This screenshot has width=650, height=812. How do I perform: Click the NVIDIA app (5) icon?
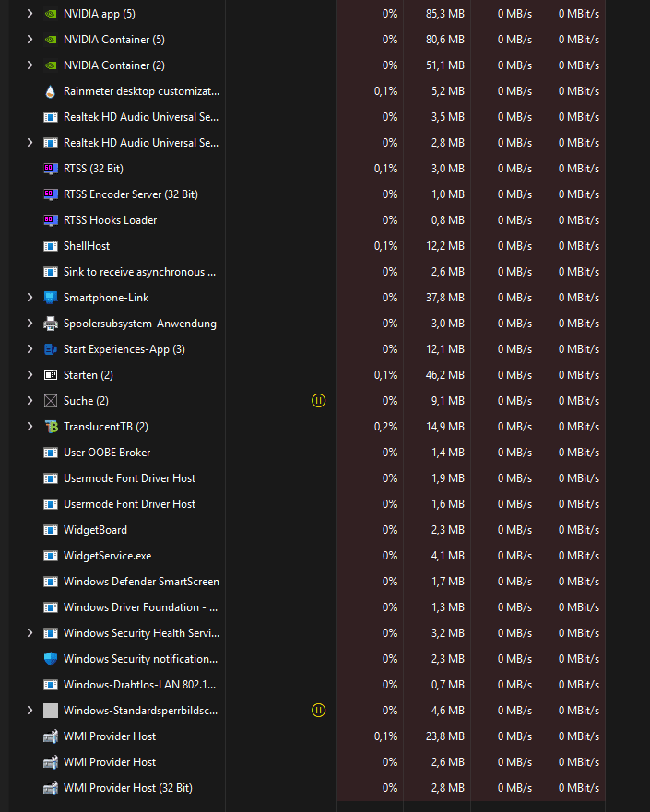[x=50, y=14]
